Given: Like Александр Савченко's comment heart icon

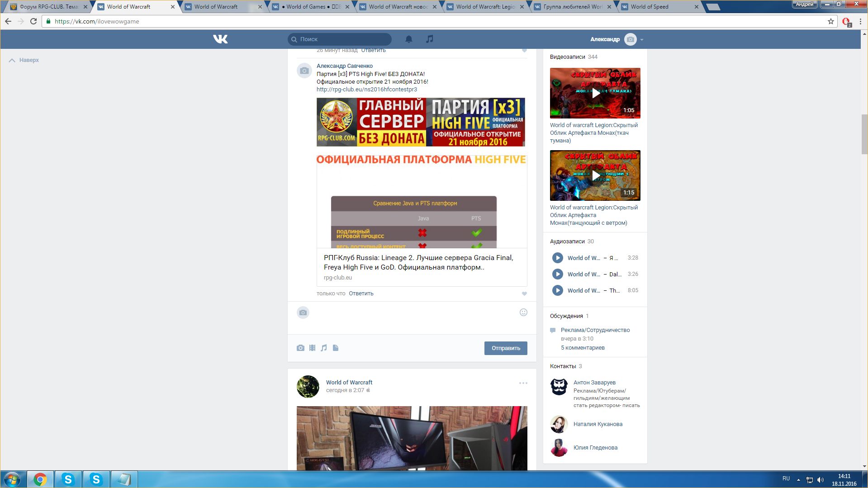Looking at the screenshot, I should (524, 294).
